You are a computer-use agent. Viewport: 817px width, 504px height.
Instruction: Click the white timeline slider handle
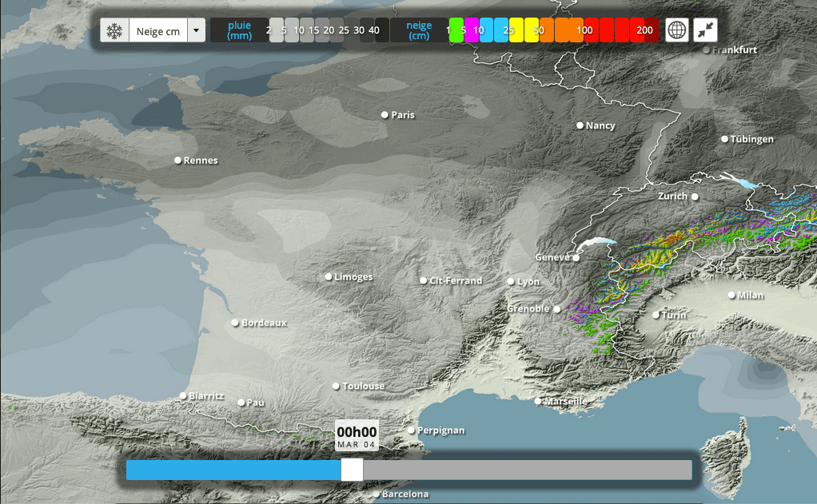[352, 470]
